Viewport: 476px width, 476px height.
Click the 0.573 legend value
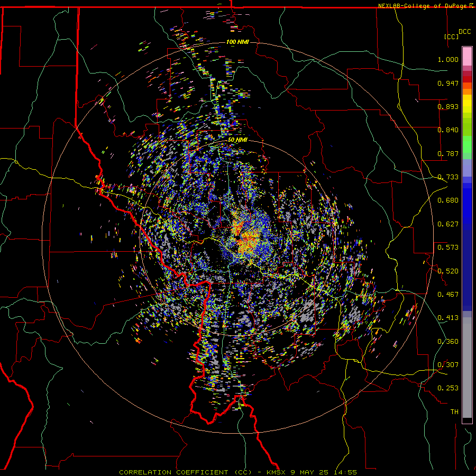[448, 248]
